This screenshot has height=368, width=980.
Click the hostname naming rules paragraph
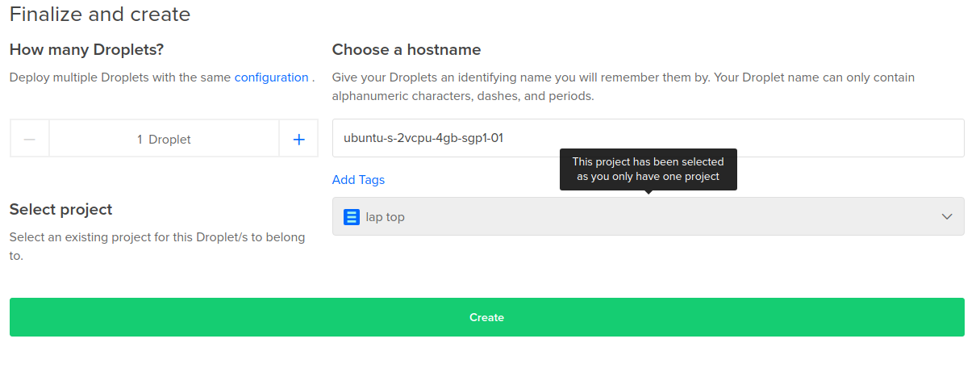pos(623,86)
